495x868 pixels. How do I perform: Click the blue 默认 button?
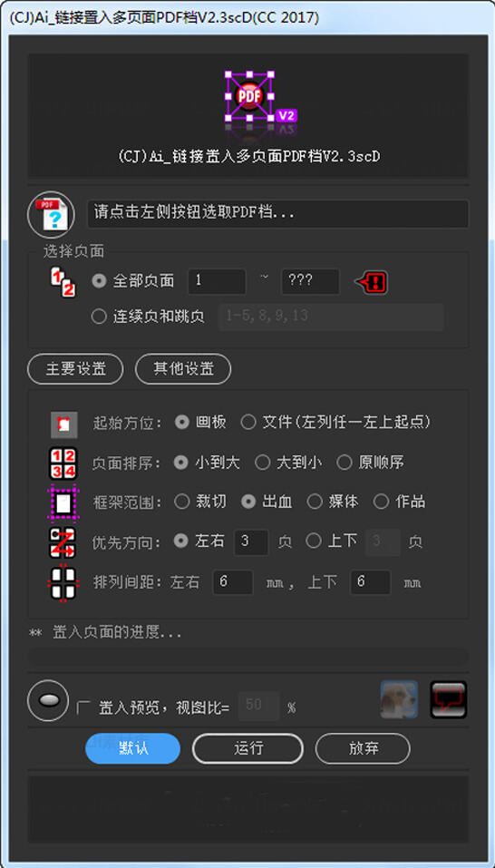click(x=132, y=748)
